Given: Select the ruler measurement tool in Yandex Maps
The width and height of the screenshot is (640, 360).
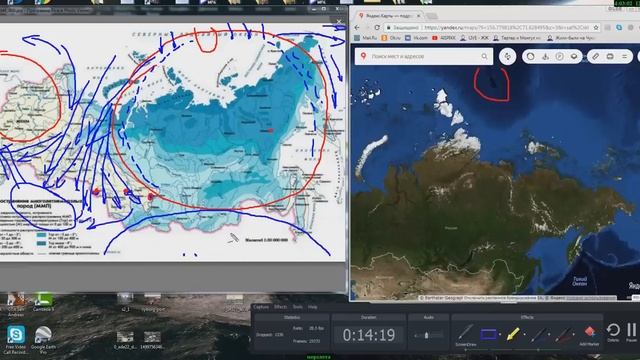Looking at the screenshot, I should point(596,56).
